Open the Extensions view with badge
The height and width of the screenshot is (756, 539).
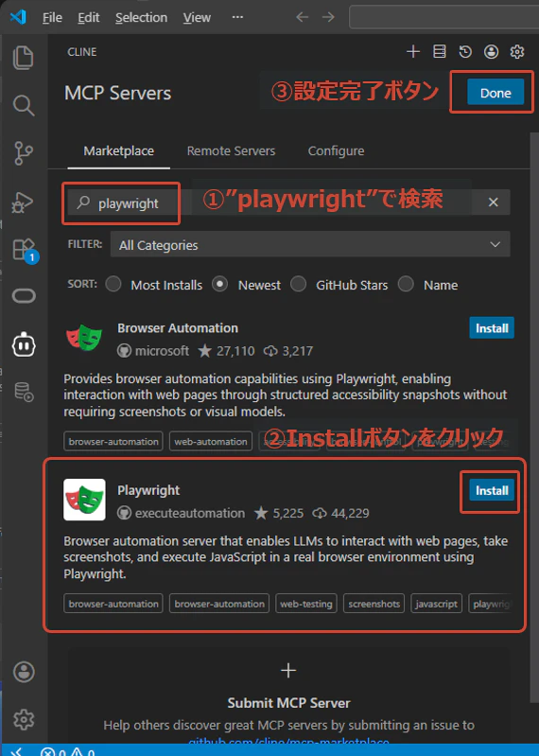tap(24, 250)
